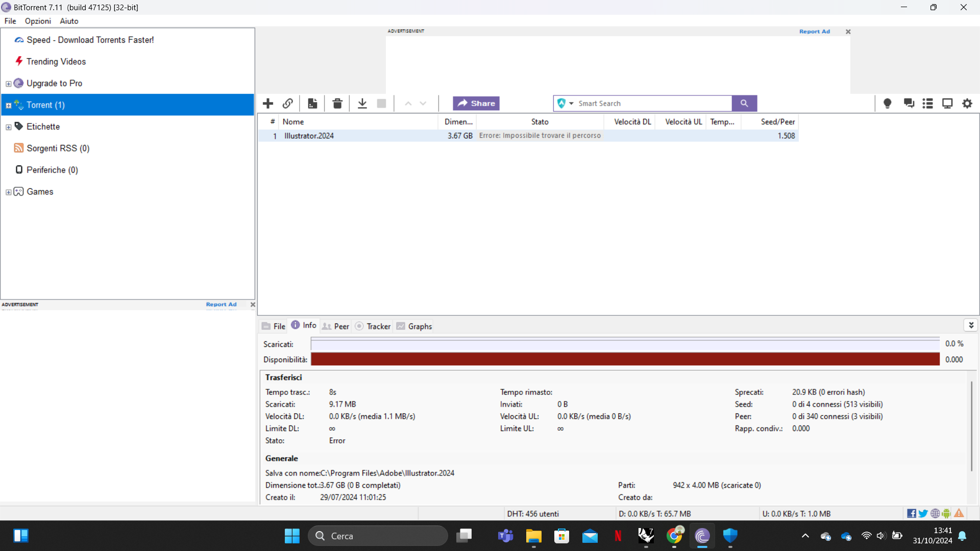The width and height of the screenshot is (980, 551).
Task: Click the red Disponibilità bar
Action: 625,359
